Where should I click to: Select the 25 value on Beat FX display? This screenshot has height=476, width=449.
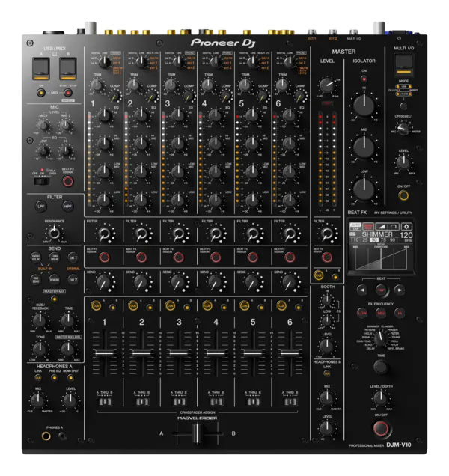365,240
